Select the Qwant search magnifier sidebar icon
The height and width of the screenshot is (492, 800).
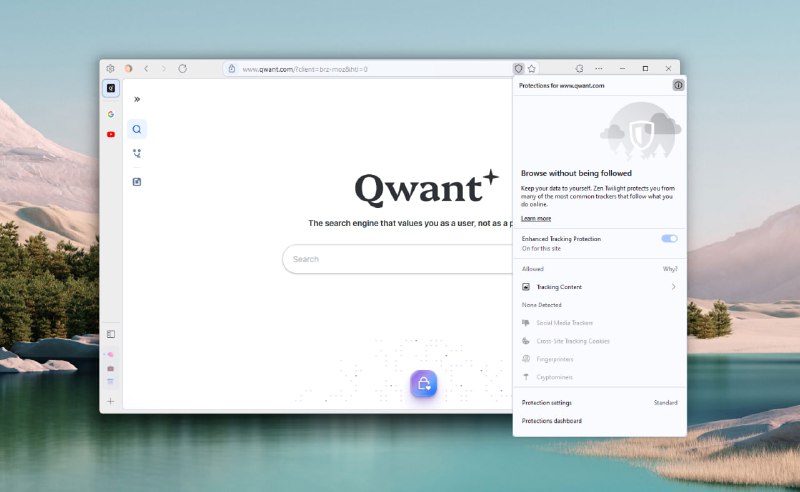137,129
